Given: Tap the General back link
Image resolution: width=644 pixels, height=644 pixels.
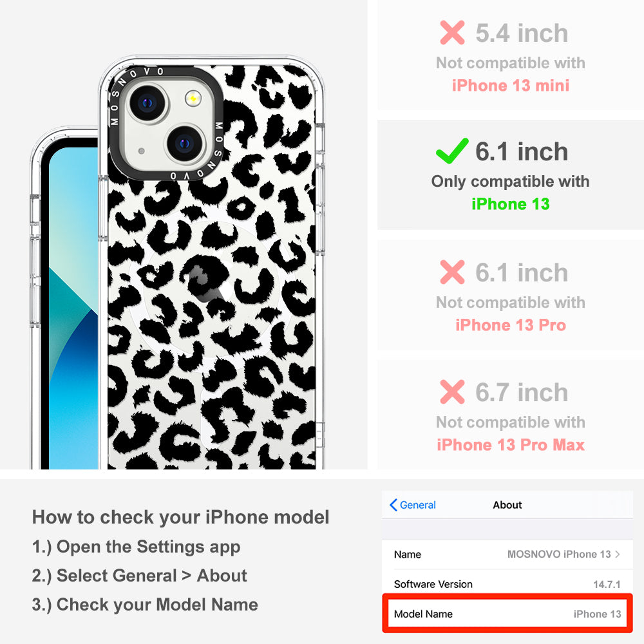Looking at the screenshot, I should point(413,505).
